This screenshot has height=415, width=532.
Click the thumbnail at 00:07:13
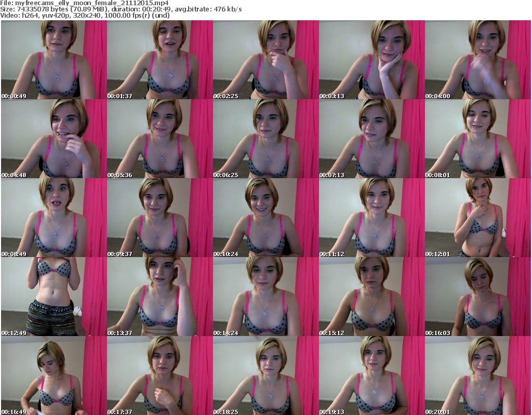(x=371, y=139)
